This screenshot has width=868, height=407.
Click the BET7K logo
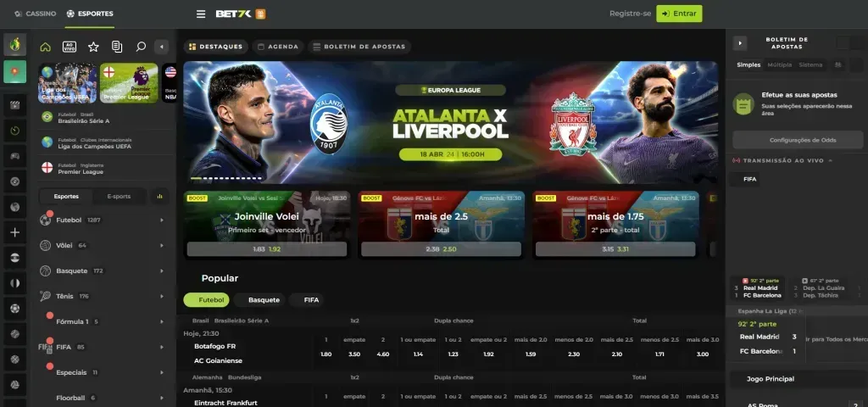coord(234,14)
